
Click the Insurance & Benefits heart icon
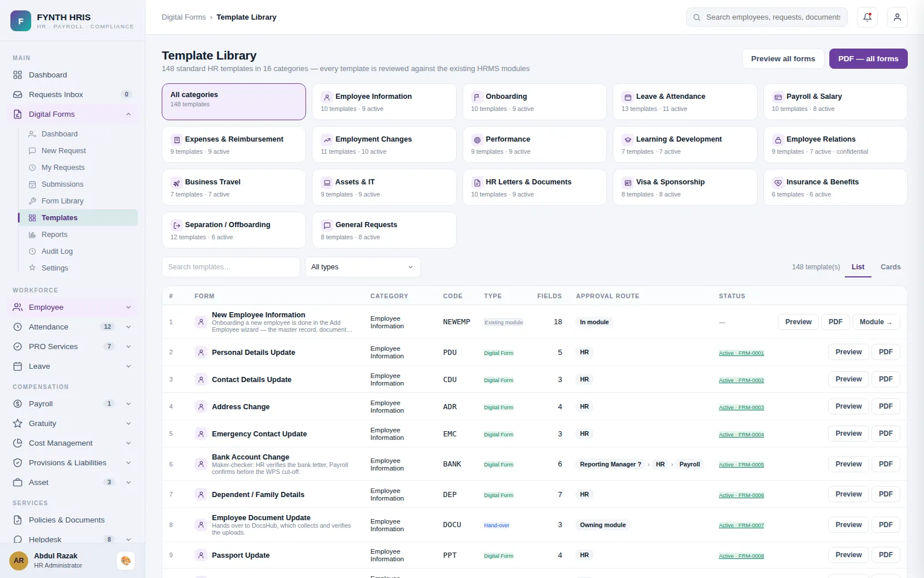[778, 183]
